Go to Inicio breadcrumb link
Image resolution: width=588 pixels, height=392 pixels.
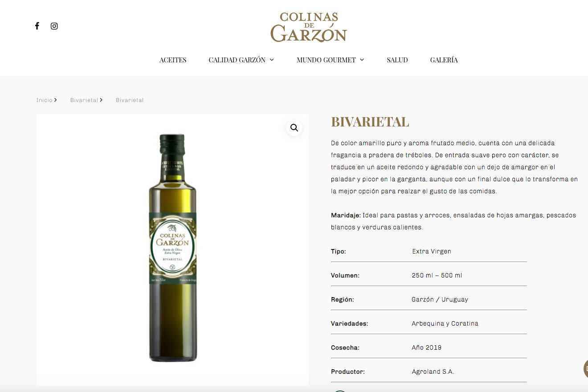[x=45, y=100]
